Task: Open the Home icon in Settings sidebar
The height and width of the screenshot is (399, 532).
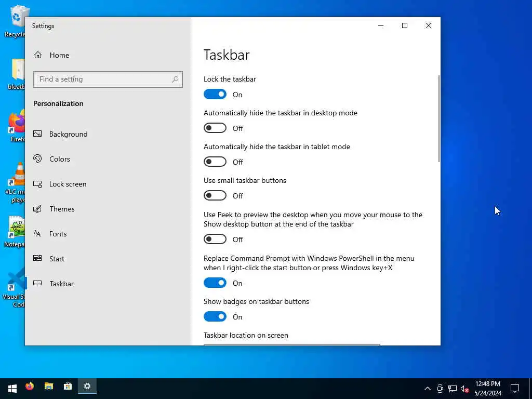Action: [37, 55]
